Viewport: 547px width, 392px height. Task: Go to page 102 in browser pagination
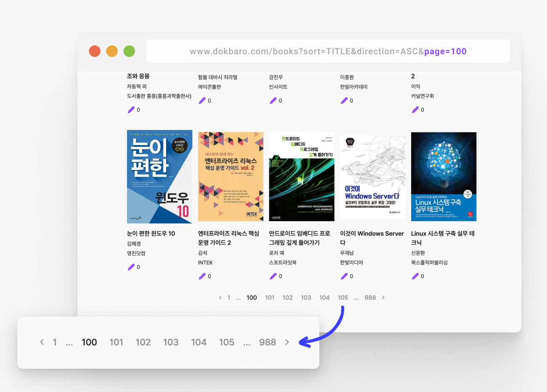coord(287,297)
